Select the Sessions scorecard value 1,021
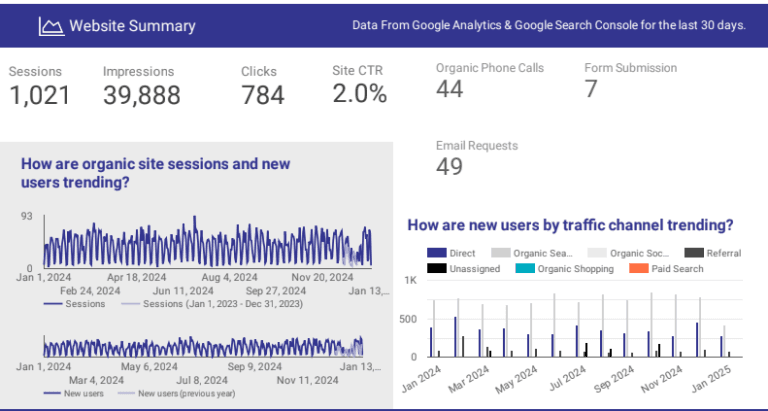Image resolution: width=768 pixels, height=411 pixels. point(40,96)
